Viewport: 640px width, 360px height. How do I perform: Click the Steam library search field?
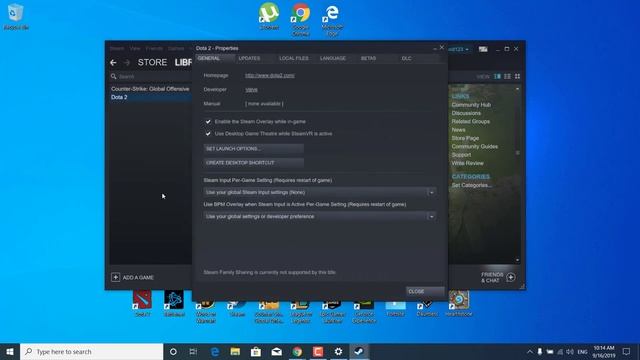pyautogui.click(x=150, y=76)
